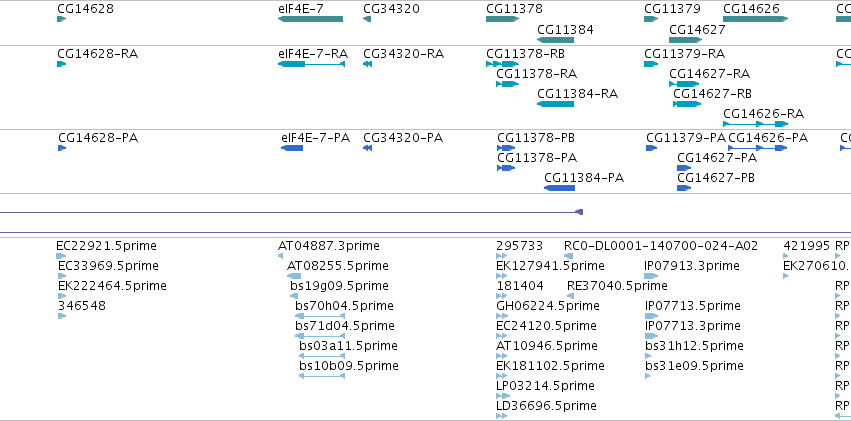851x421 pixels.
Task: Select transcript CG11378-RA
Action: pyautogui.click(x=537, y=74)
